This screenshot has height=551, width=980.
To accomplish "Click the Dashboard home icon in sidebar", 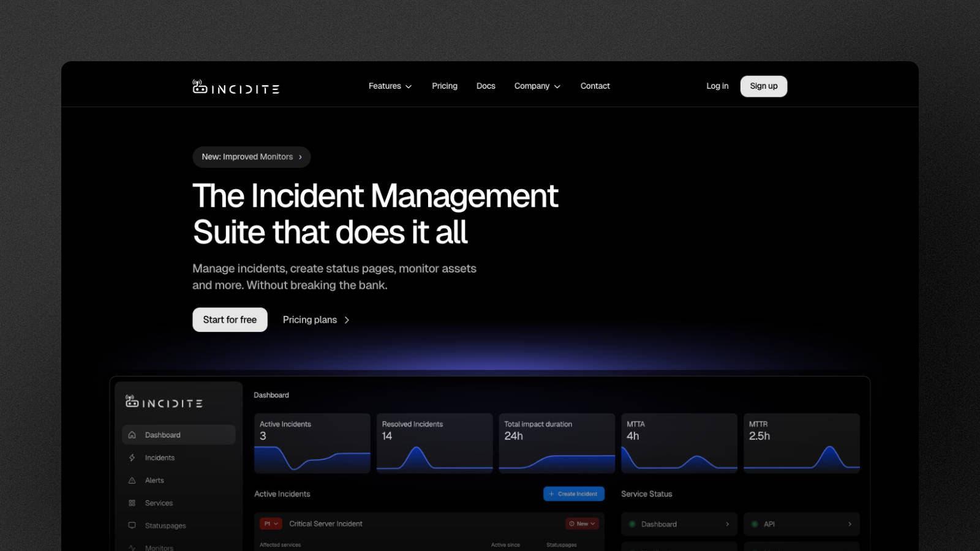I will [x=132, y=435].
